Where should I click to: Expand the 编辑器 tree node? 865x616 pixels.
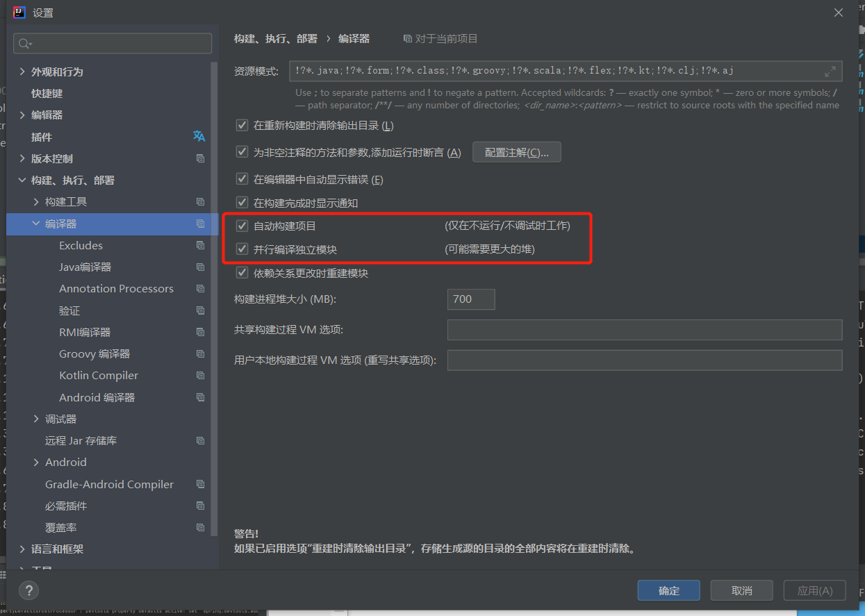22,115
